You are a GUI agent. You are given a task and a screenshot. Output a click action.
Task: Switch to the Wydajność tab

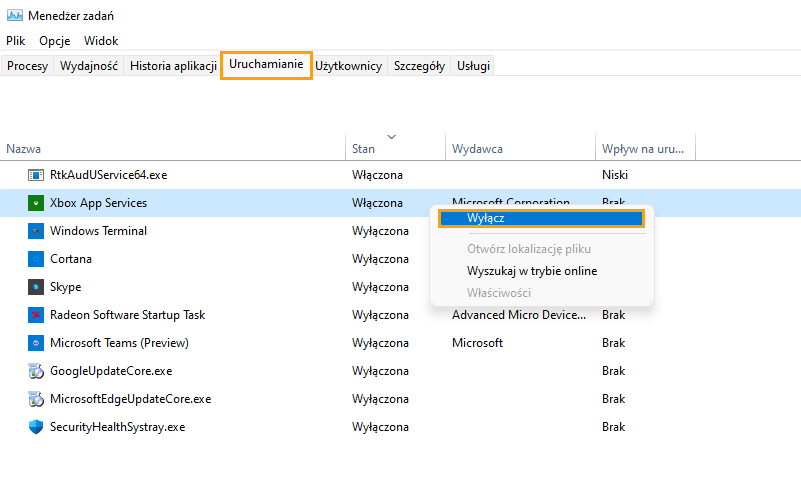[88, 66]
